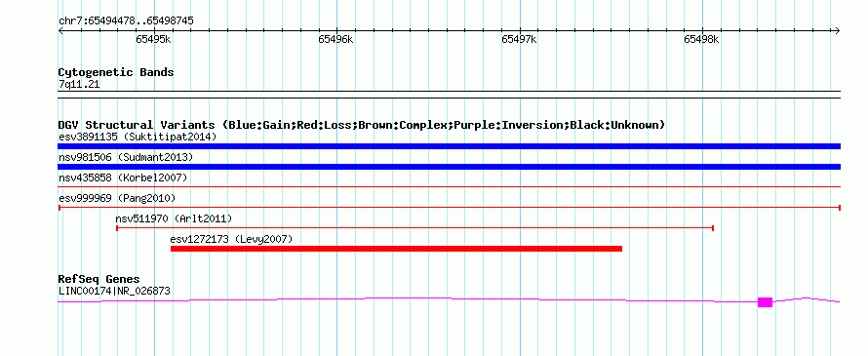Click the 7q11.21 band label

coord(79,85)
